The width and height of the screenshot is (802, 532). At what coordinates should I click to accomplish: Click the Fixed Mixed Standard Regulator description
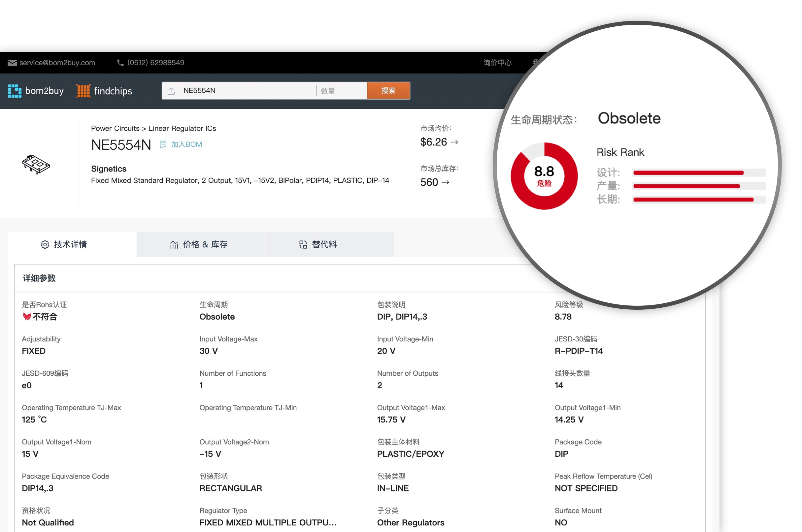point(240,180)
